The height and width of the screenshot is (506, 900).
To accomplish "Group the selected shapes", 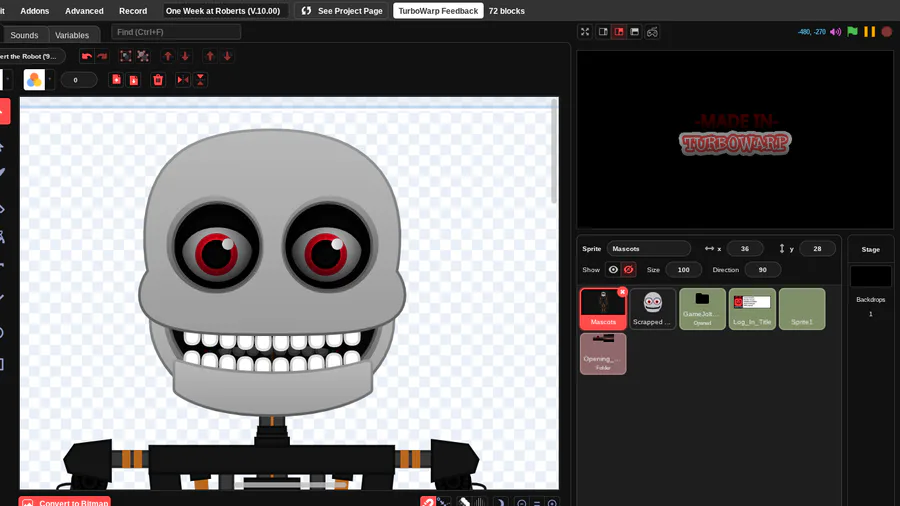I will (125, 56).
